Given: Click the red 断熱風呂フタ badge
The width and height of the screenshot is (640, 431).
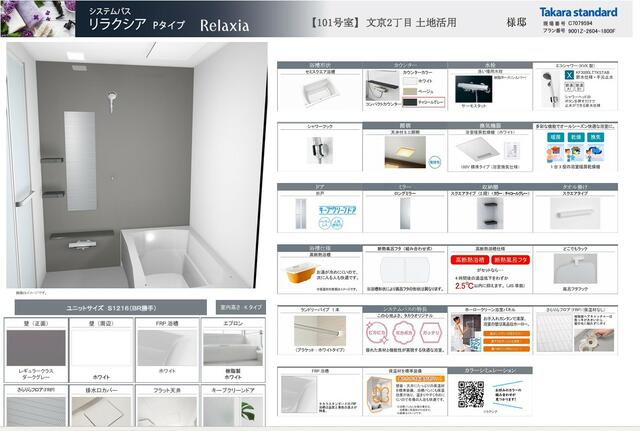Looking at the screenshot, I should [x=511, y=260].
